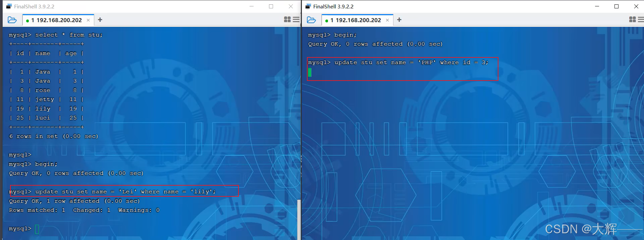Click FinalShell app icon in left title bar

pyautogui.click(x=9, y=6)
